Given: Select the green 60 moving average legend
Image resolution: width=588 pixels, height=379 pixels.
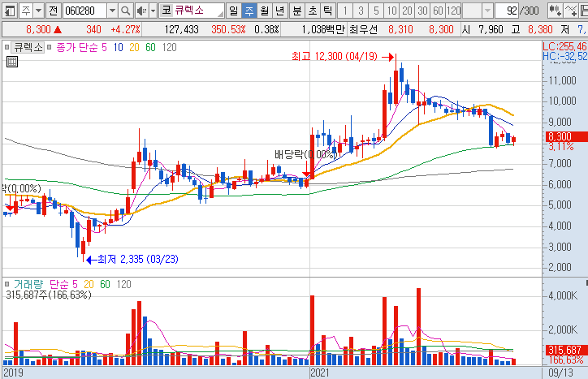Looking at the screenshot, I should [150, 47].
